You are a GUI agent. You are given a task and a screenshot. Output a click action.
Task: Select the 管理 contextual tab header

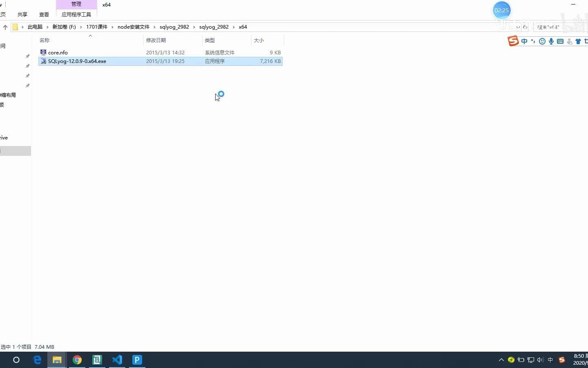[76, 4]
